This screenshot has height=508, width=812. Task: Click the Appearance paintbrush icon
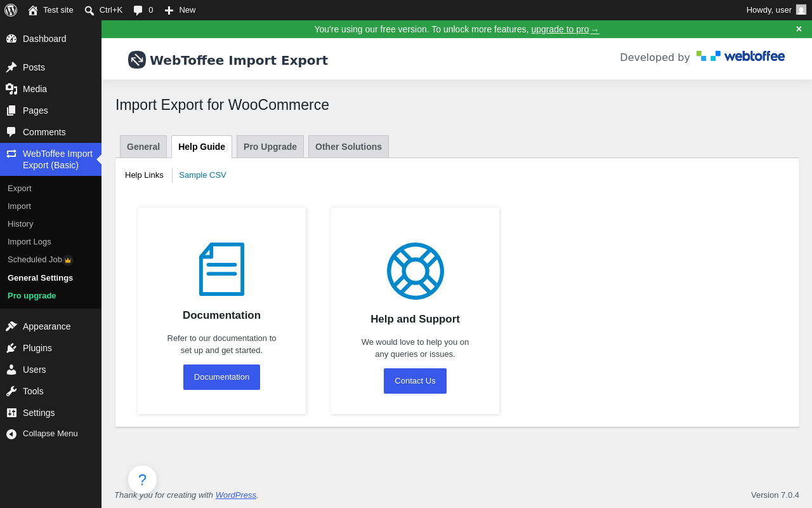[11, 326]
